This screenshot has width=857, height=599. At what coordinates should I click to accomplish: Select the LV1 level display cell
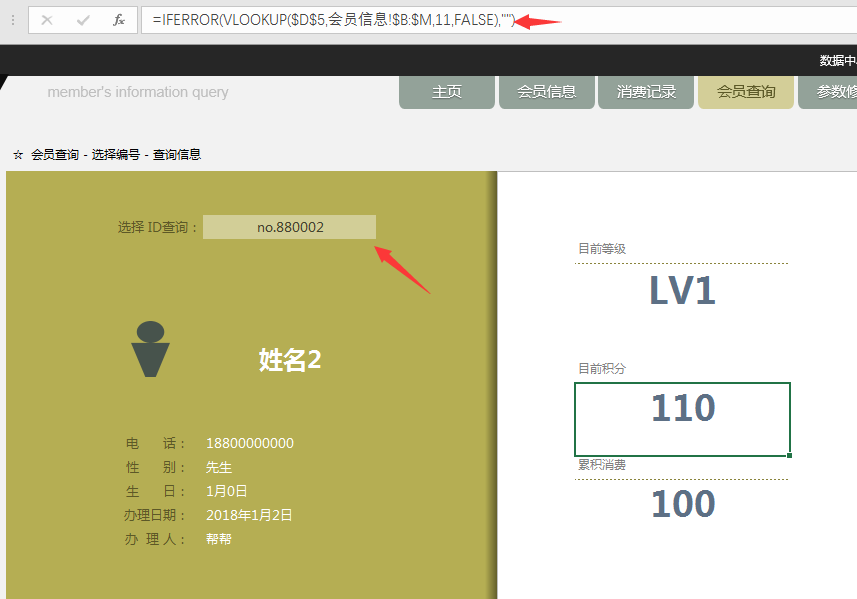682,291
